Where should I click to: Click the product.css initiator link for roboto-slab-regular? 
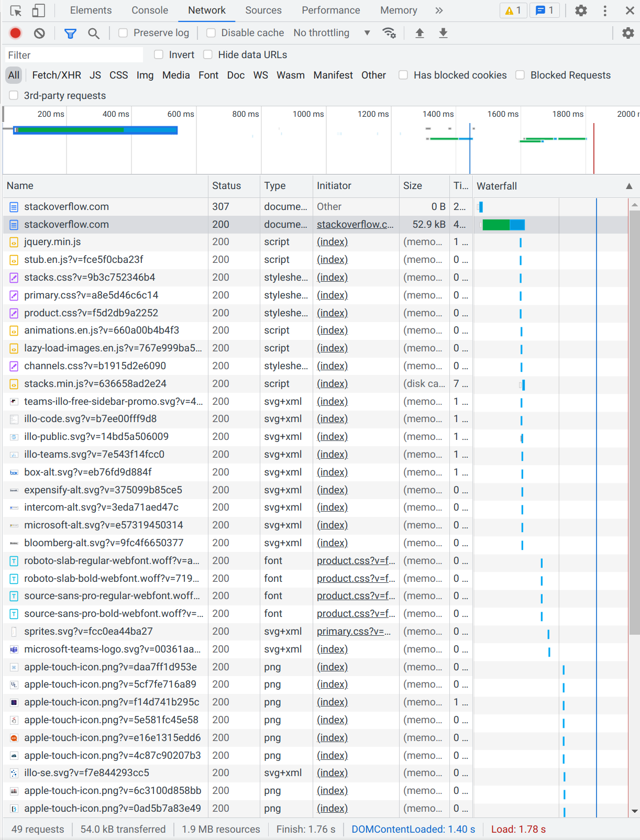tap(356, 560)
